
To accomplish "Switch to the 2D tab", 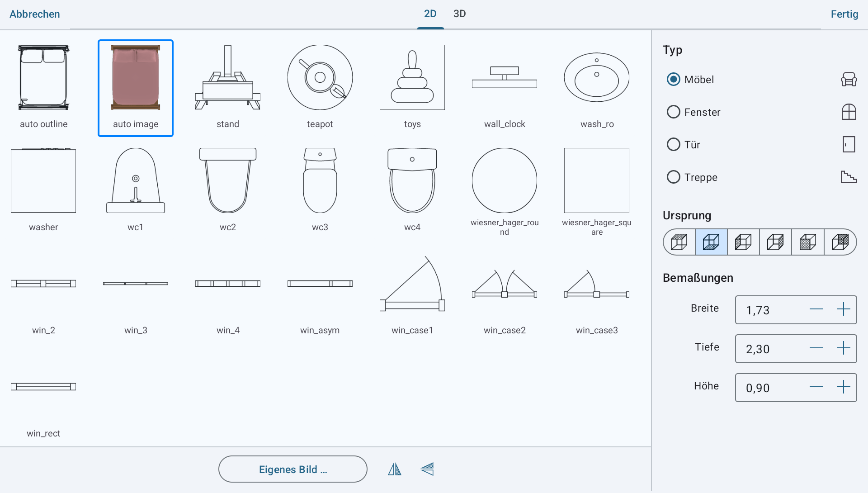I will 430,14.
